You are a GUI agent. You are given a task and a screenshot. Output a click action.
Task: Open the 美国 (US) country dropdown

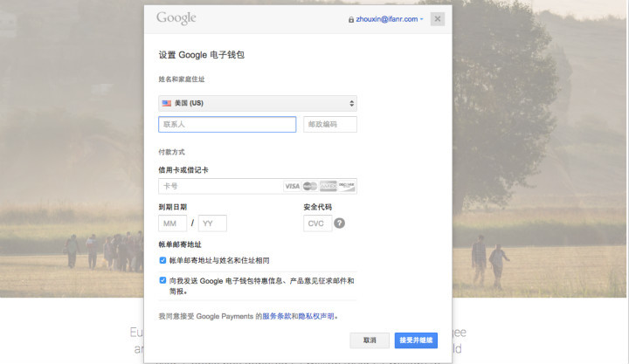tap(257, 103)
